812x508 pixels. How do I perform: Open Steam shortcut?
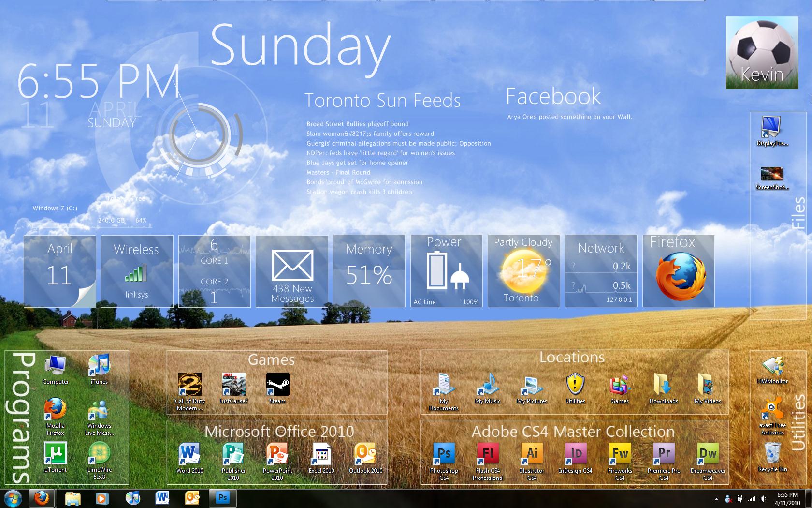(x=277, y=388)
